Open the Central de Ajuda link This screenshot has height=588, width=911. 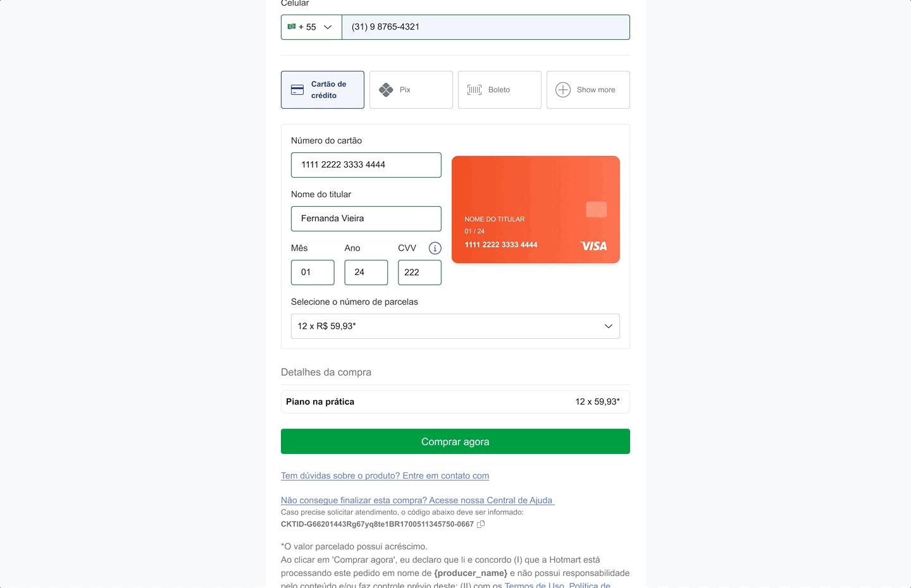(418, 500)
